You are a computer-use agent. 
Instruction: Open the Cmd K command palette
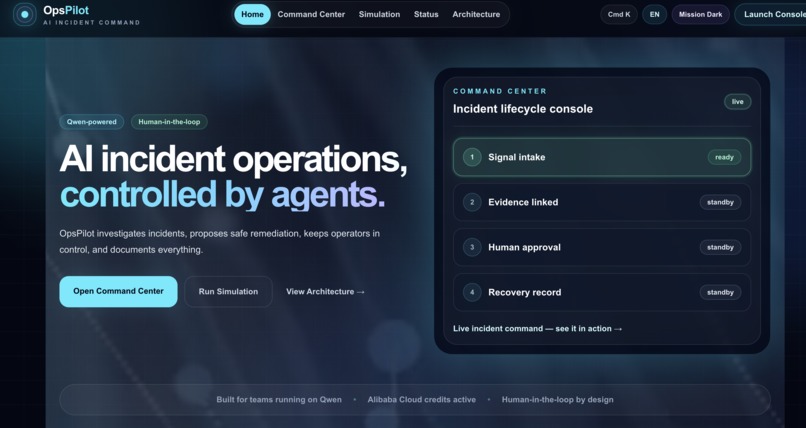click(619, 14)
